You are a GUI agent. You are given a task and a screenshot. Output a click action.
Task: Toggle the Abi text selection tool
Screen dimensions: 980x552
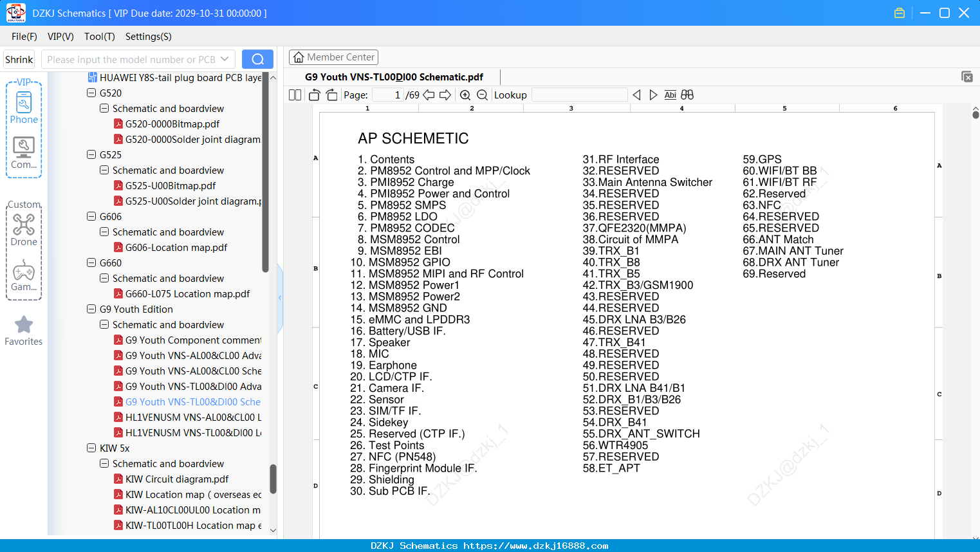tap(670, 95)
